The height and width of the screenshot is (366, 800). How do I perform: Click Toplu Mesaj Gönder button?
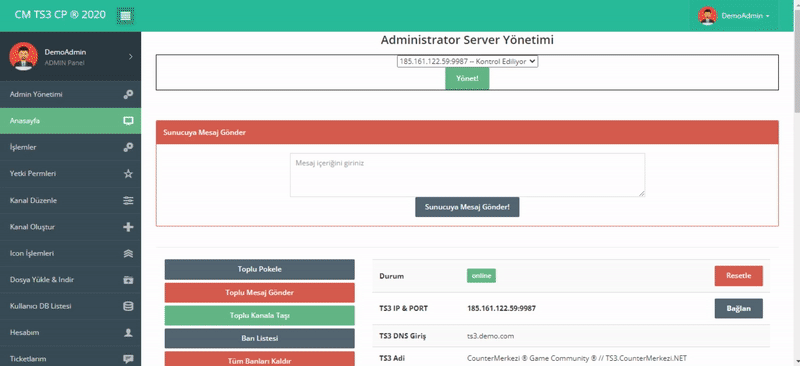click(x=259, y=293)
